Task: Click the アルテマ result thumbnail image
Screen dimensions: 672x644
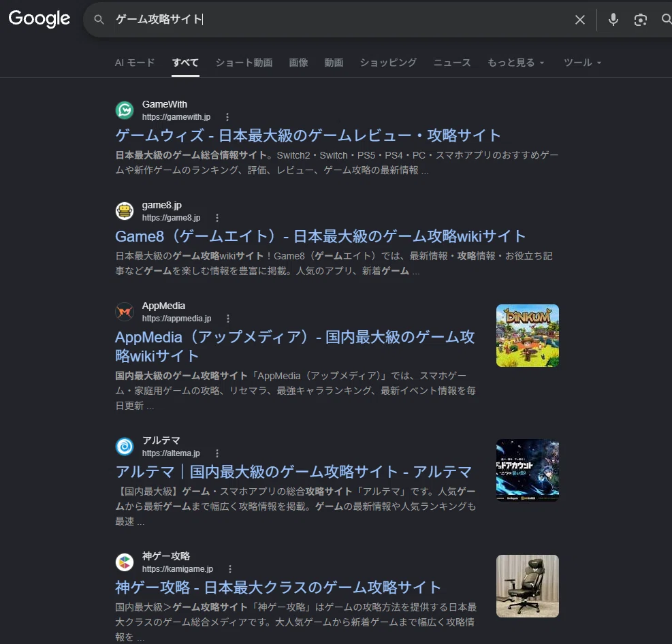Action: 527,470
